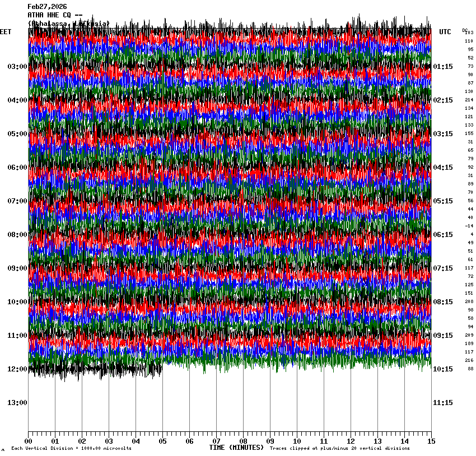Select the ATHA HHE CQ station label
Image resolution: width=476 pixels, height=456 pixels.
(x=55, y=15)
